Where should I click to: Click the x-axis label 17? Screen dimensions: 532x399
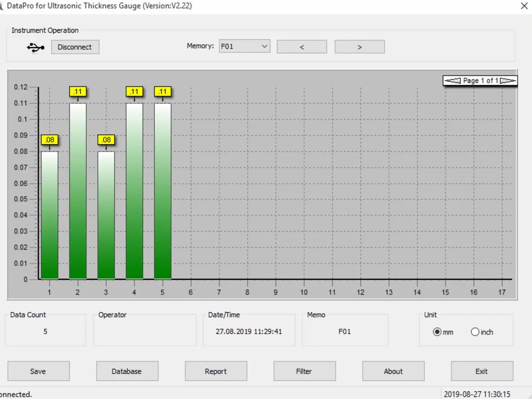[502, 292]
